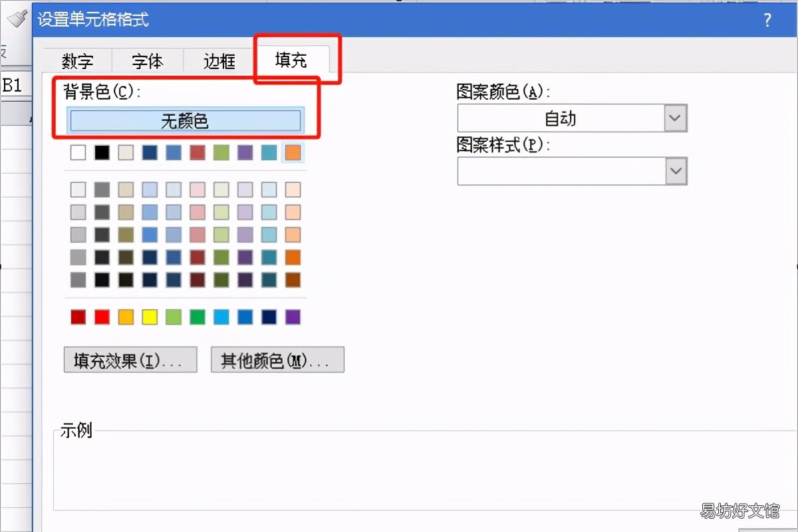Pick the pale lavender tint in lightest shade row
This screenshot has height=532, width=798.
245,190
